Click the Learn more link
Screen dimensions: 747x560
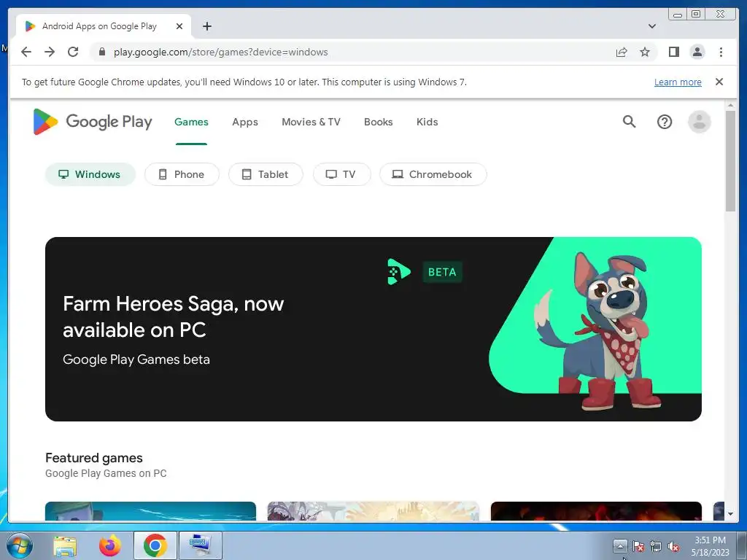[x=678, y=82]
